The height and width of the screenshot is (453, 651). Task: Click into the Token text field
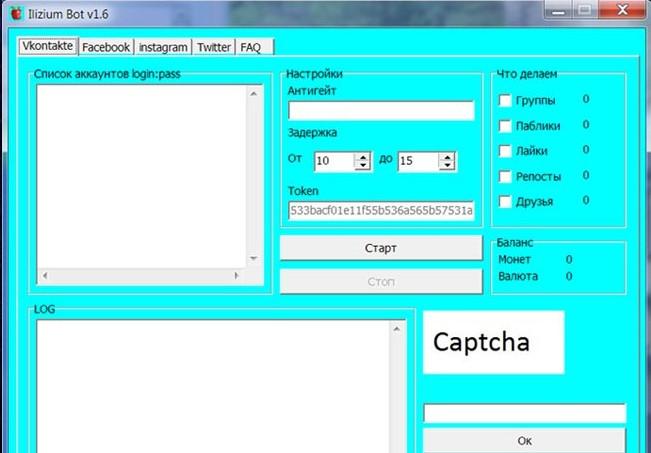pos(381,211)
